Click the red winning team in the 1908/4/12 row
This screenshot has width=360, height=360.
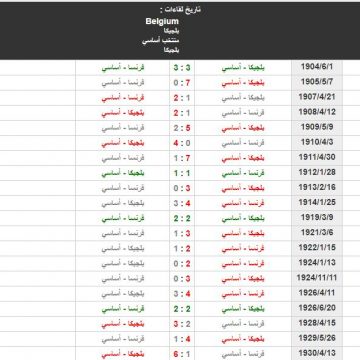click(x=123, y=113)
